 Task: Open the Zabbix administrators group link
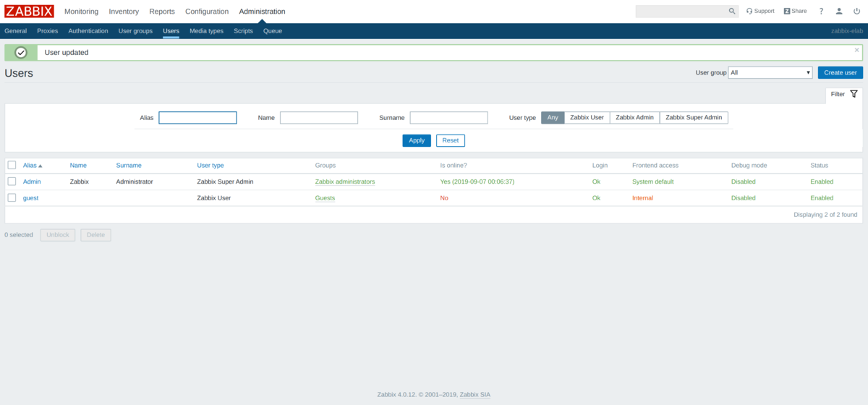tap(345, 182)
